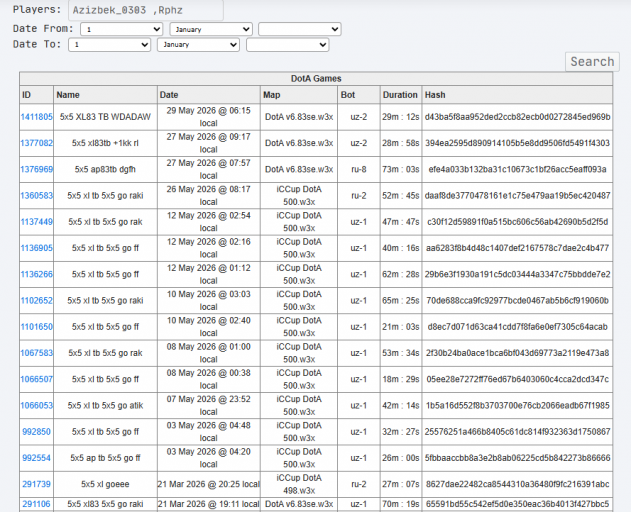Click duration '73m : 03s' cell
The height and width of the screenshot is (512, 631).
(400, 169)
